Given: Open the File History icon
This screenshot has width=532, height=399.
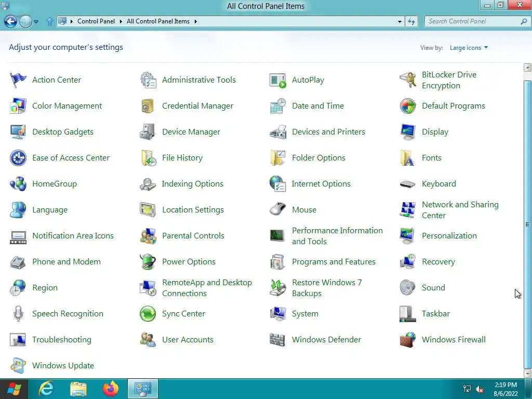Looking at the screenshot, I should coord(148,158).
